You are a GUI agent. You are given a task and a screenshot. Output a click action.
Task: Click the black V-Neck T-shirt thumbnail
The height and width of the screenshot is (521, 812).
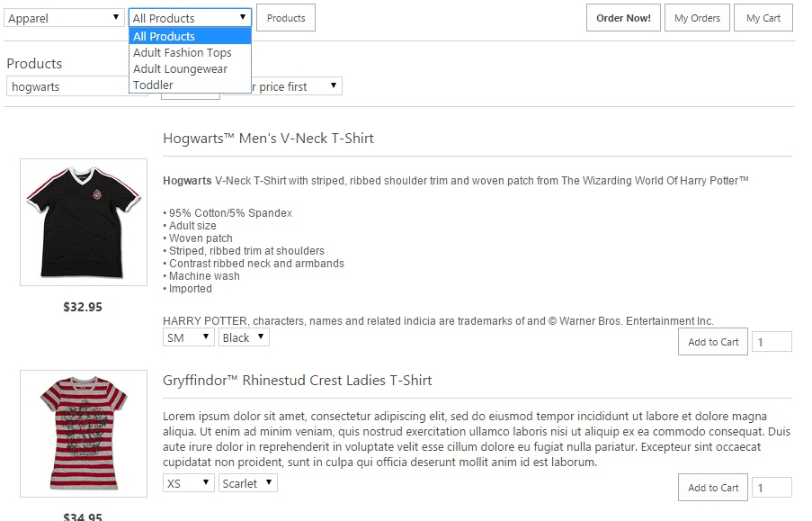84,222
